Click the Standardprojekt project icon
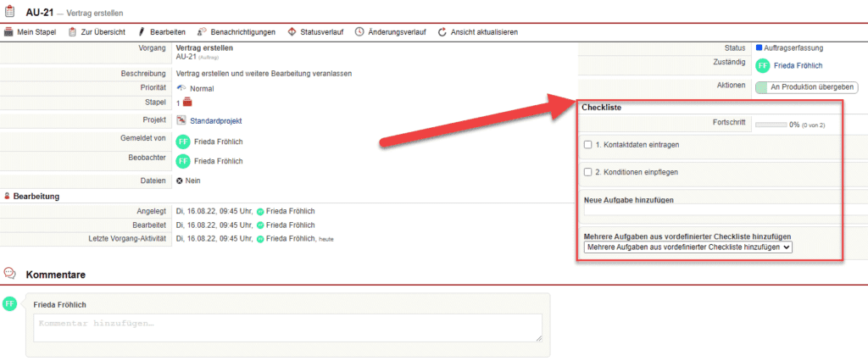 pyautogui.click(x=181, y=120)
